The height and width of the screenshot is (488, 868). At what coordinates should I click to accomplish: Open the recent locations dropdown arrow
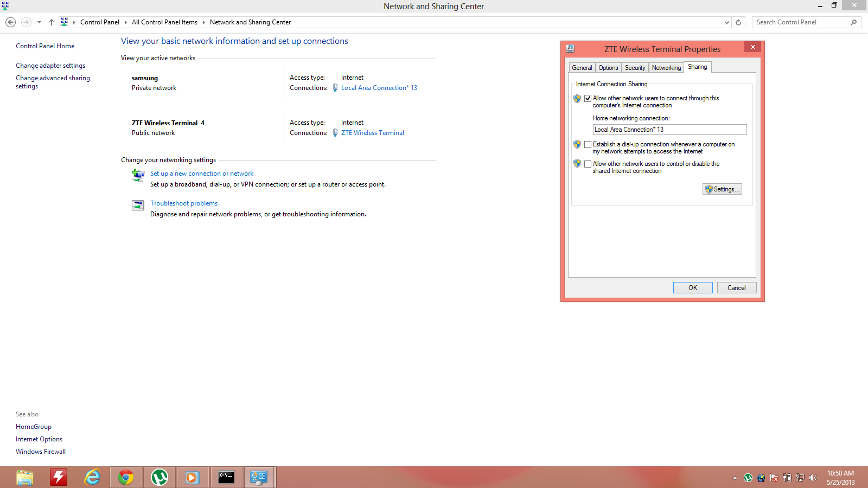39,22
